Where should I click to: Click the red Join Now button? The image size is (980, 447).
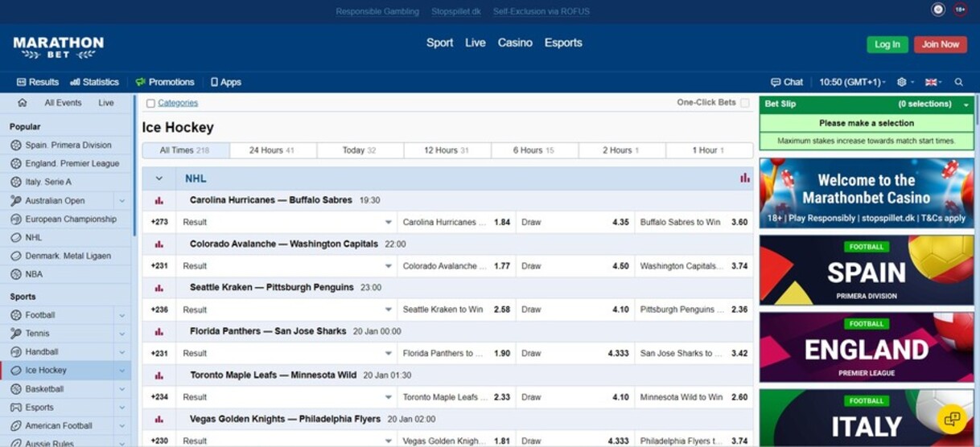pyautogui.click(x=941, y=44)
